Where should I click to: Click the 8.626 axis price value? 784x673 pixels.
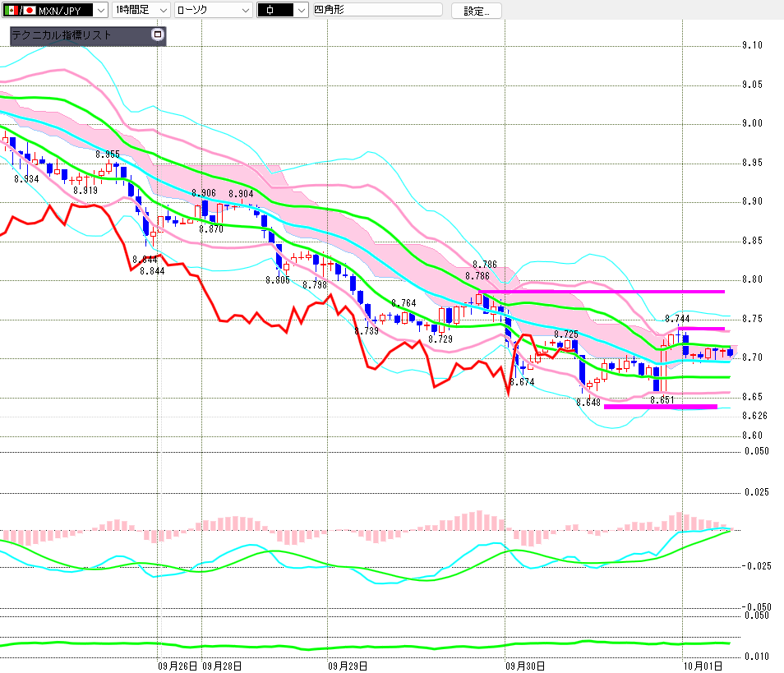click(754, 416)
